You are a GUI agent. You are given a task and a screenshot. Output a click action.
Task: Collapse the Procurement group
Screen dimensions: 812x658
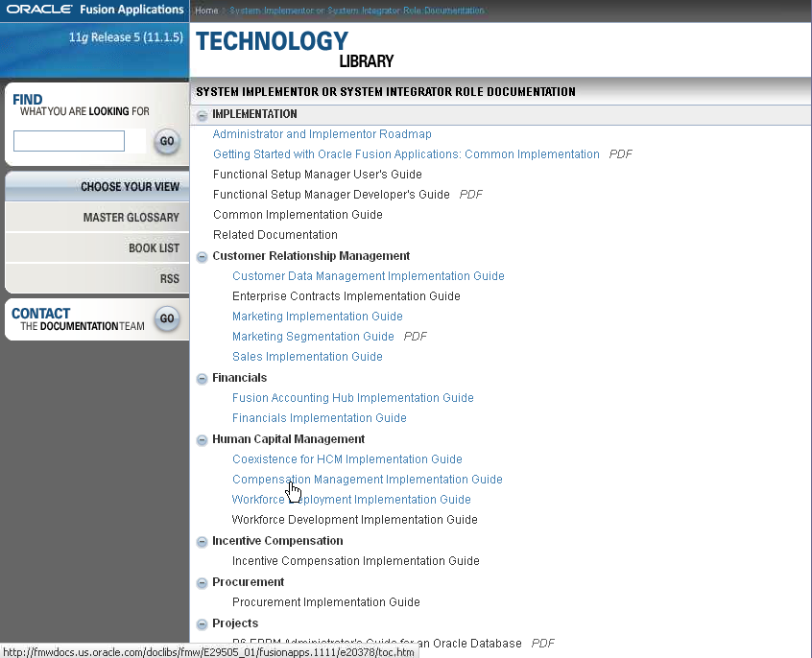202,583
